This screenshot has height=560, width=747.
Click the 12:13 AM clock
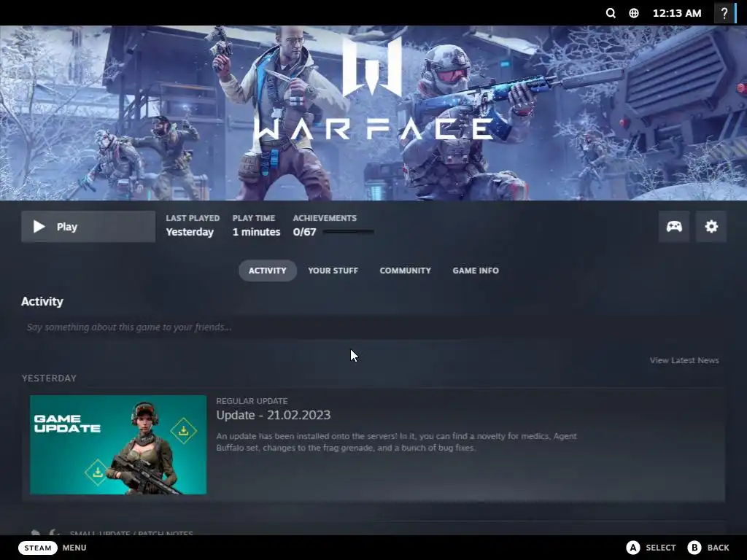tap(677, 13)
